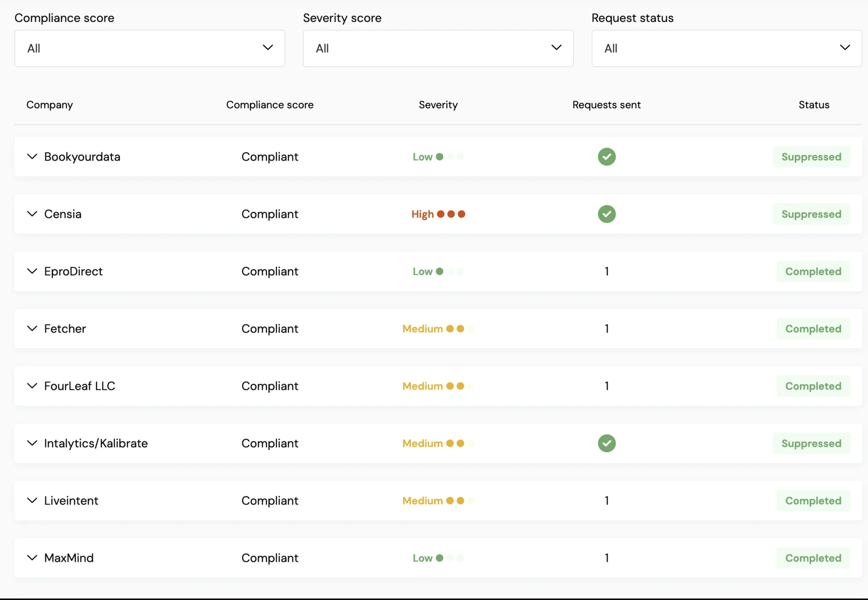The height and width of the screenshot is (600, 868).
Task: Click the Completed badge for EproDirect
Action: coord(813,271)
